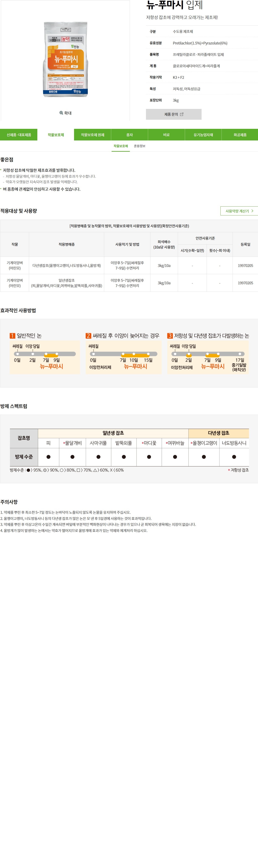The image size is (258, 868).
Task: Switch to the 종자 tab
Action: pos(129,135)
